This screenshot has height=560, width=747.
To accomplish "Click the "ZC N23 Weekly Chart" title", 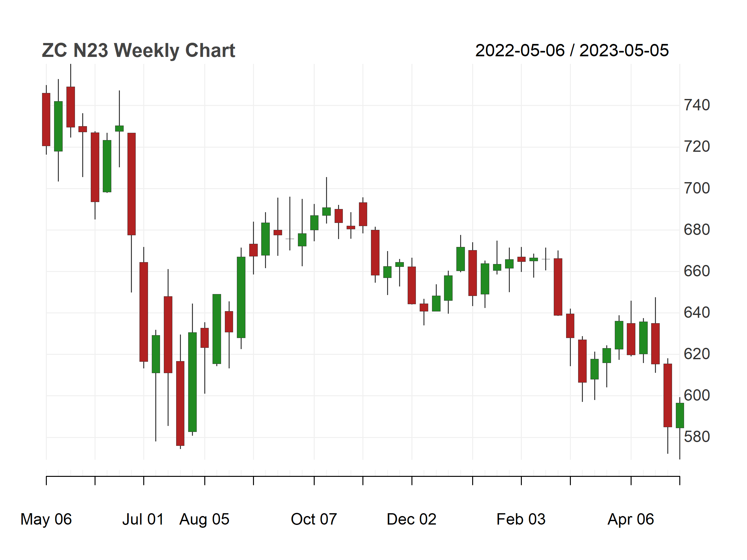I will pos(138,51).
